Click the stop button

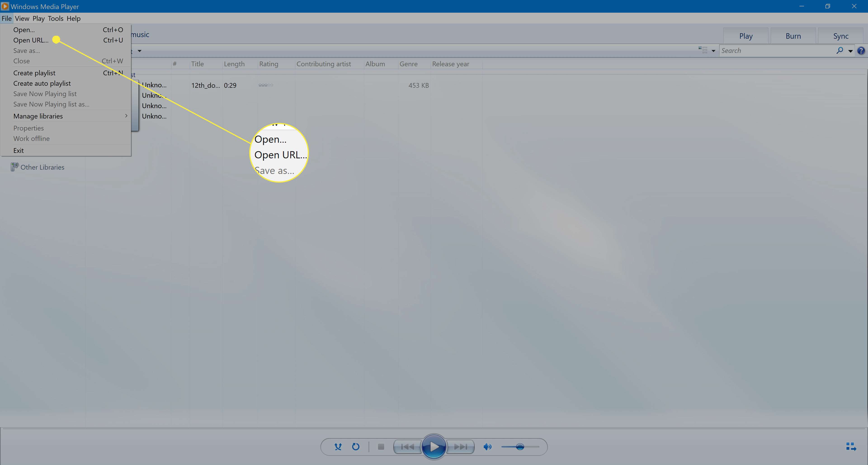(x=381, y=447)
